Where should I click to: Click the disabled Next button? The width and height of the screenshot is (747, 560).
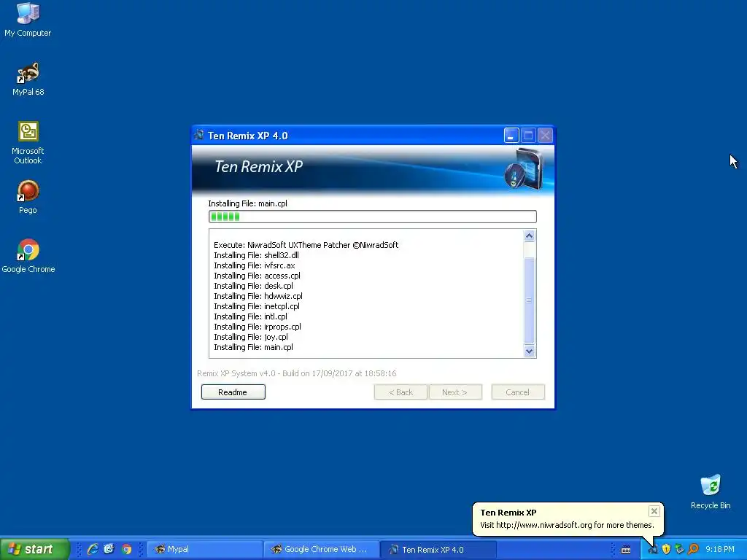[455, 392]
